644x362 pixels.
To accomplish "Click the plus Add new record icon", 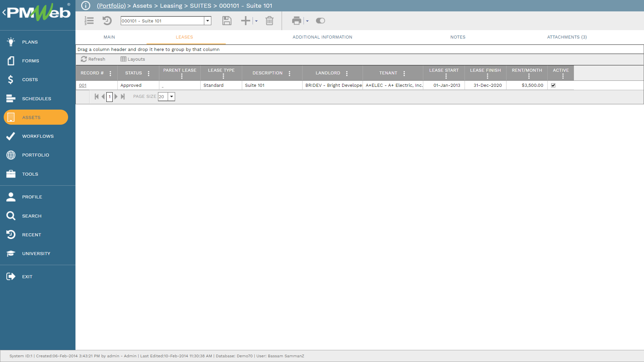I will (246, 21).
